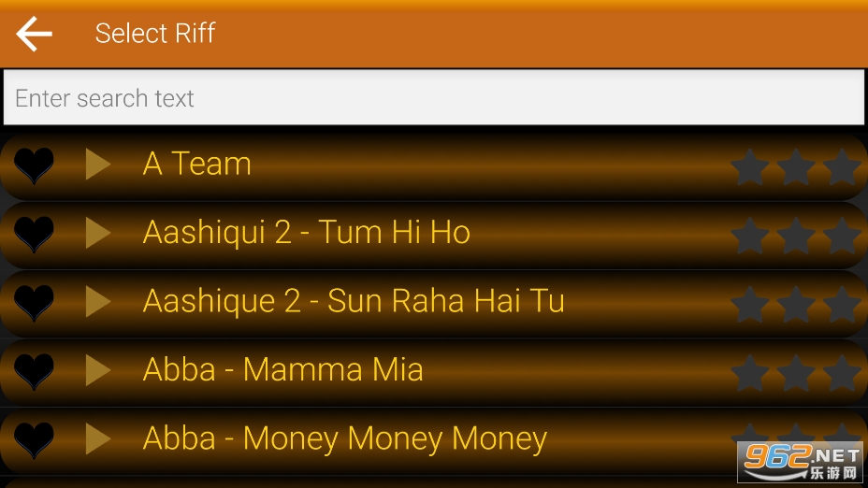Click middle star on Aashiqui 2 - Tum Hi Ho

796,236
